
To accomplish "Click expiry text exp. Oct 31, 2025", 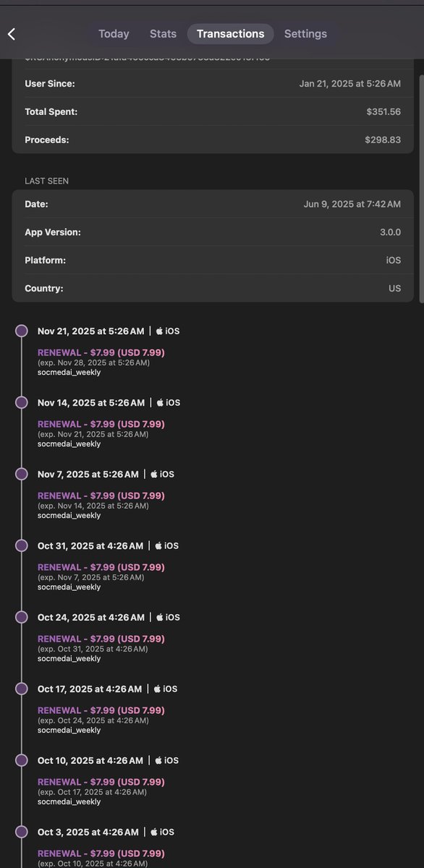I will pos(93,649).
